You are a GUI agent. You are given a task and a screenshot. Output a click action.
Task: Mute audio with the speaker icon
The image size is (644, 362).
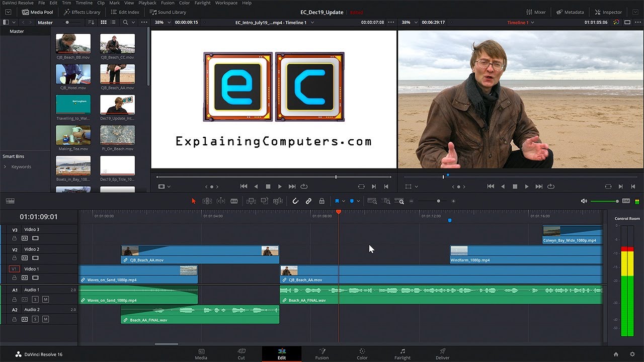click(584, 201)
